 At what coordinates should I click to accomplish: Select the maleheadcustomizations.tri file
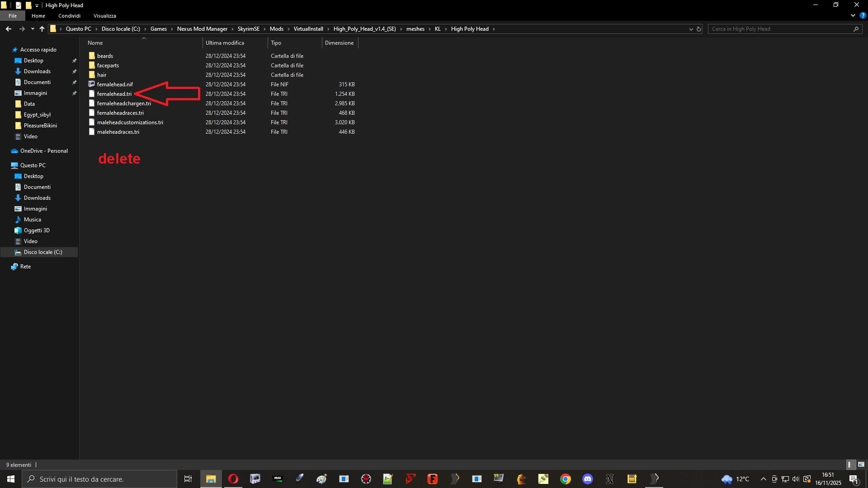pyautogui.click(x=130, y=122)
